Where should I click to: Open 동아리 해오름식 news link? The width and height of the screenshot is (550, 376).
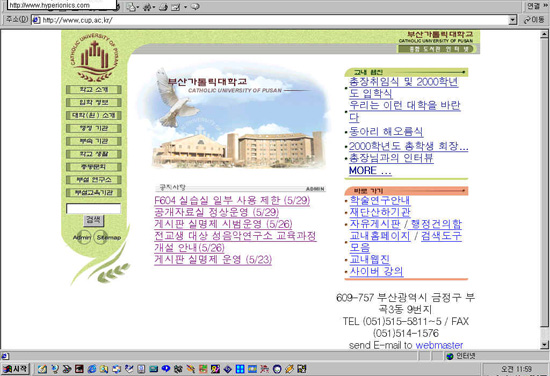pos(386,132)
